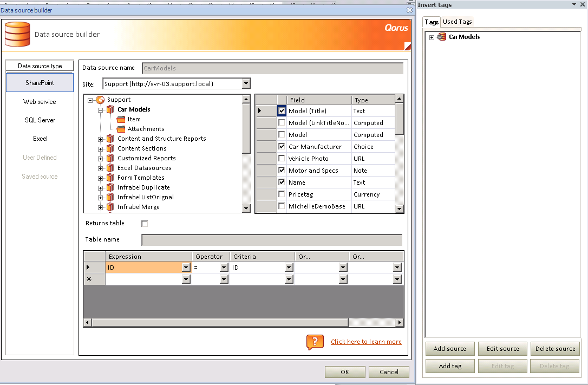Enable the Returns table checkbox

[145, 224]
